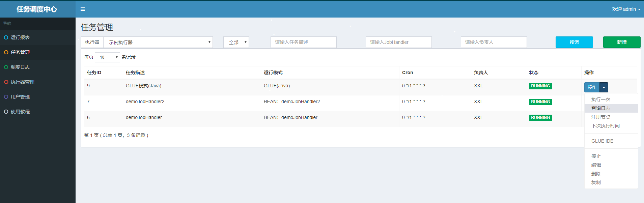Click the 调度日志 circle icon in sidebar

(x=6, y=67)
